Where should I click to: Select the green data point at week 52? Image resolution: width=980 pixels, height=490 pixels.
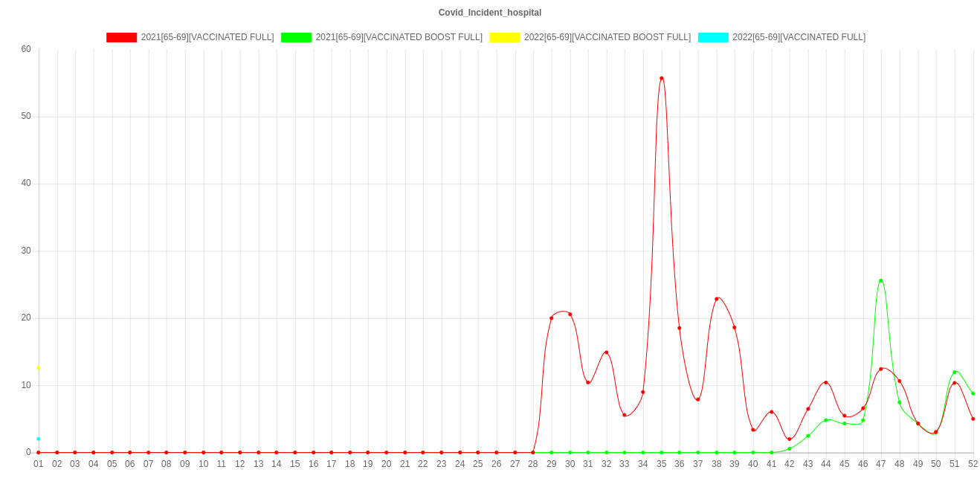pos(973,393)
